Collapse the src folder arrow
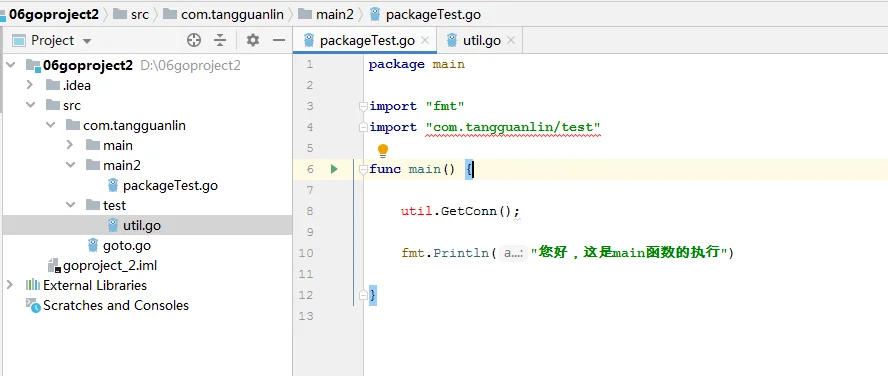The image size is (888, 376). point(30,105)
